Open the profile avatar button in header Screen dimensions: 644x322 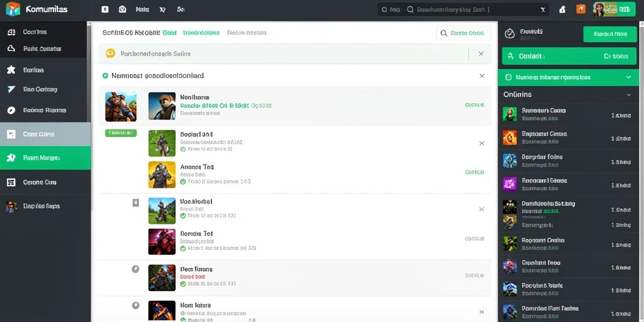pyautogui.click(x=614, y=9)
